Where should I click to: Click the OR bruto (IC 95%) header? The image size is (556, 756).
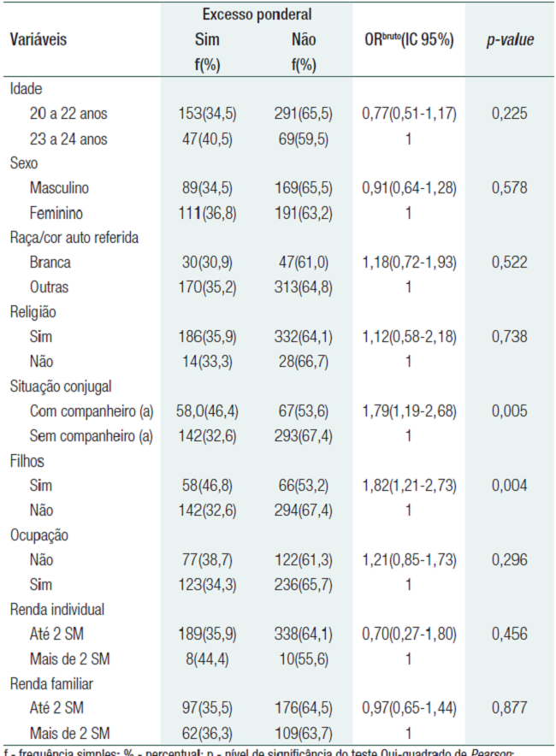click(409, 39)
